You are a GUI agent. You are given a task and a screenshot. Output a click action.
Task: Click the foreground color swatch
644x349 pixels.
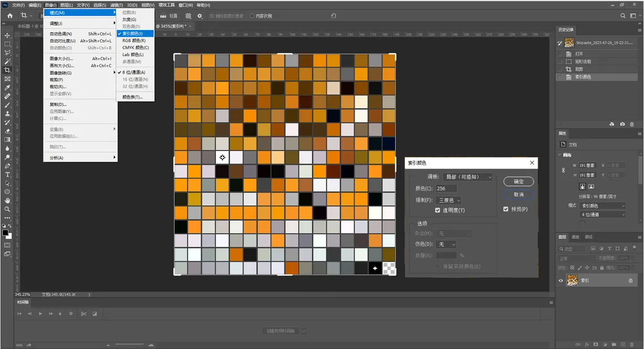point(5,233)
